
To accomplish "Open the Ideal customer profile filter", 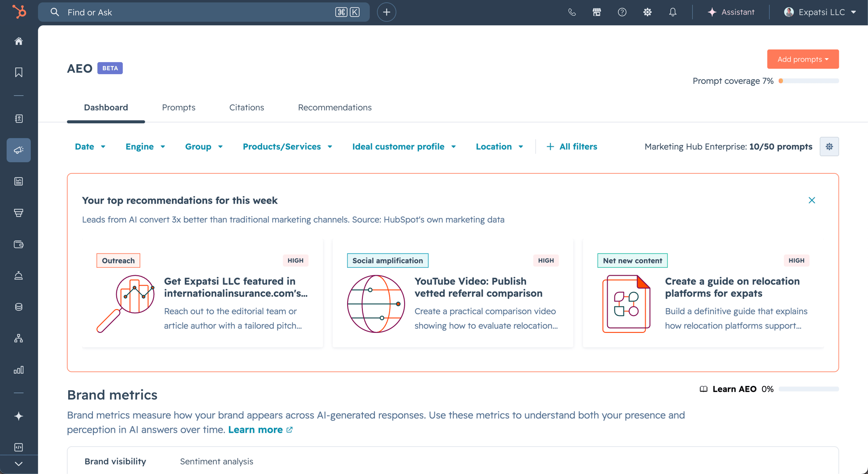I will coord(404,147).
